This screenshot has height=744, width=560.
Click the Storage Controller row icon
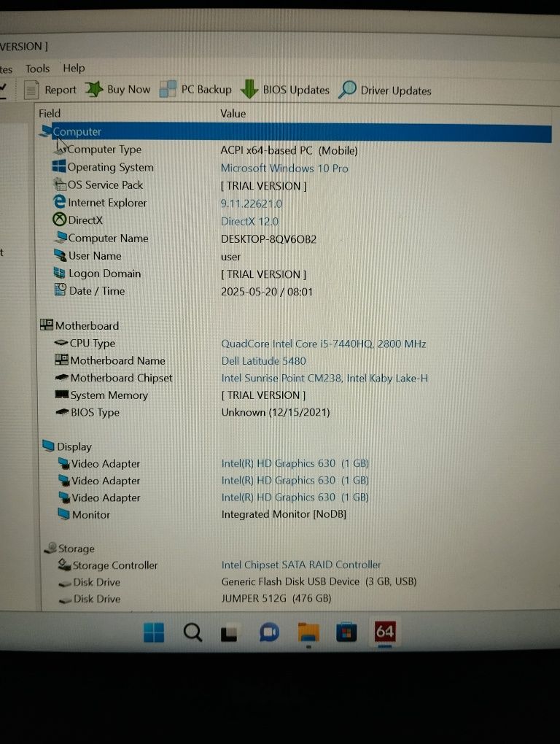coord(64,565)
